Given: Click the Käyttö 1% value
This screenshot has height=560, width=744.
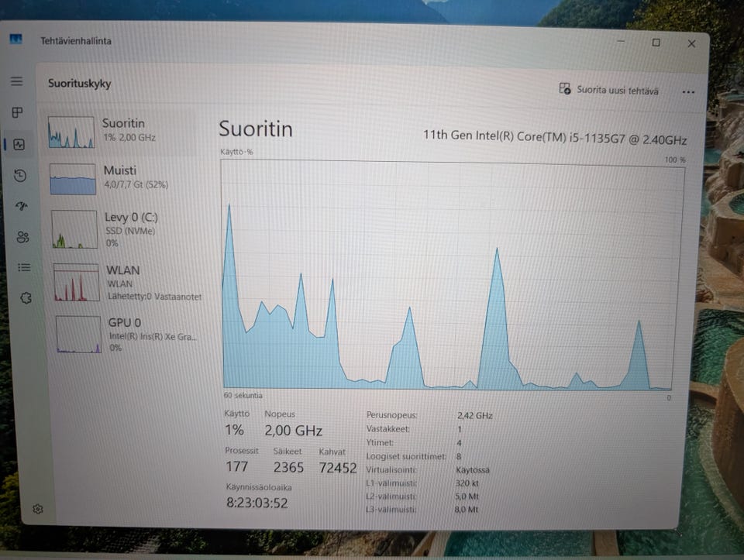Looking at the screenshot, I should [x=234, y=430].
